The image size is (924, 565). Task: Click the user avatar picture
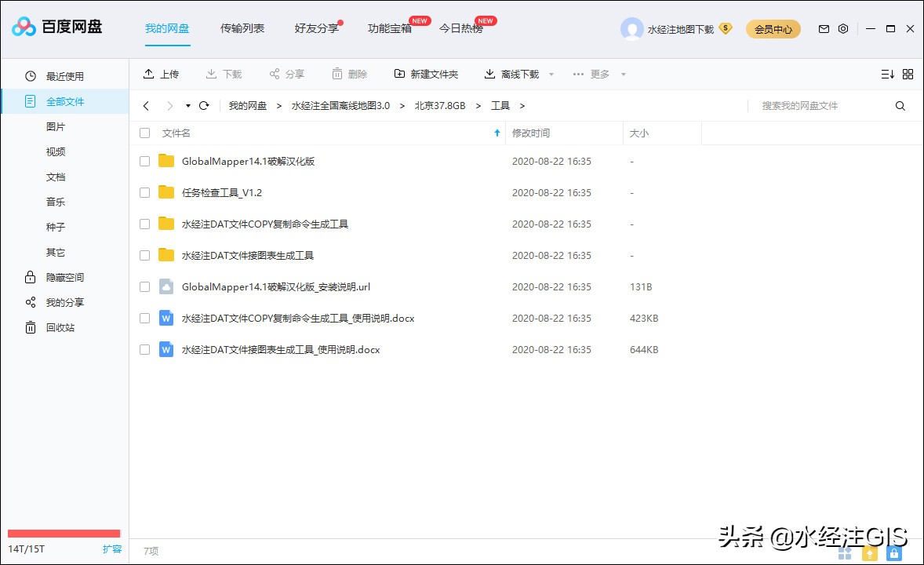click(631, 28)
